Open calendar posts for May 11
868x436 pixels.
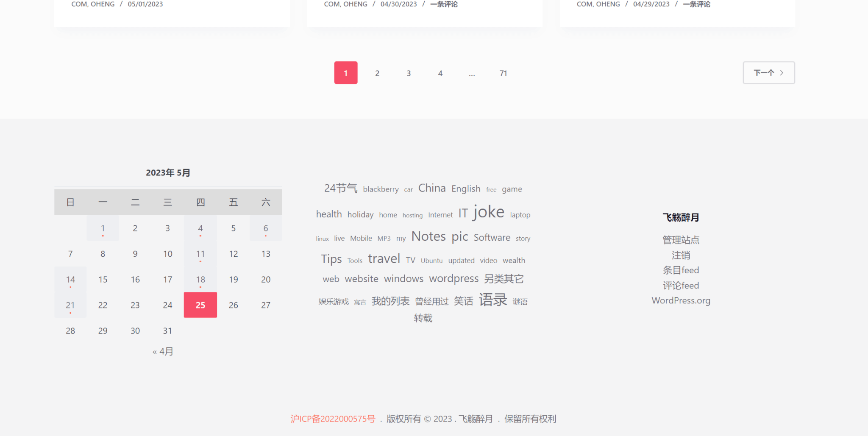[200, 254]
